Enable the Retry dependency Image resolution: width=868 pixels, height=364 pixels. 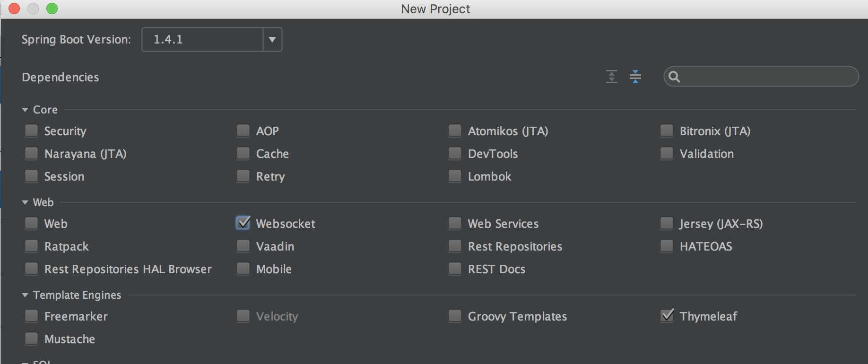pos(243,176)
